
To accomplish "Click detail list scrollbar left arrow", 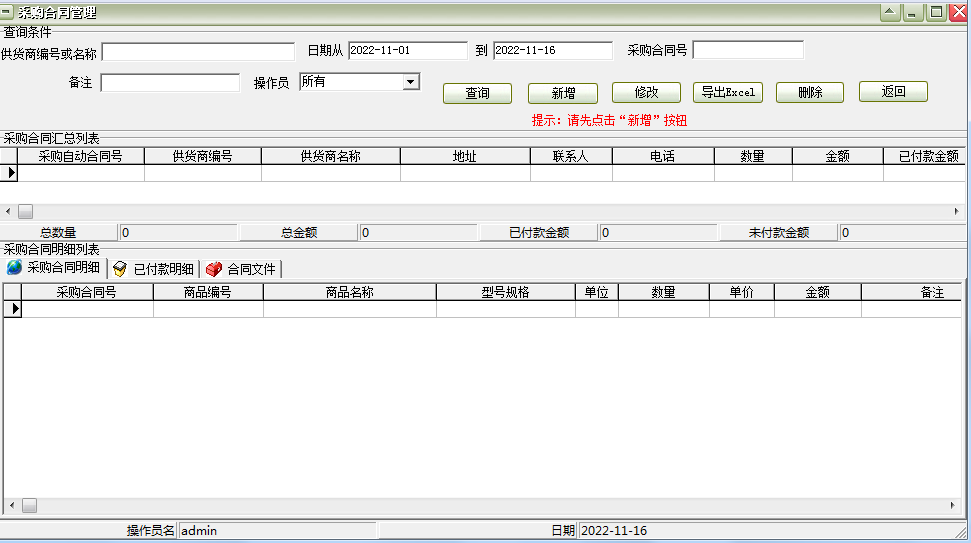I will (x=12, y=505).
